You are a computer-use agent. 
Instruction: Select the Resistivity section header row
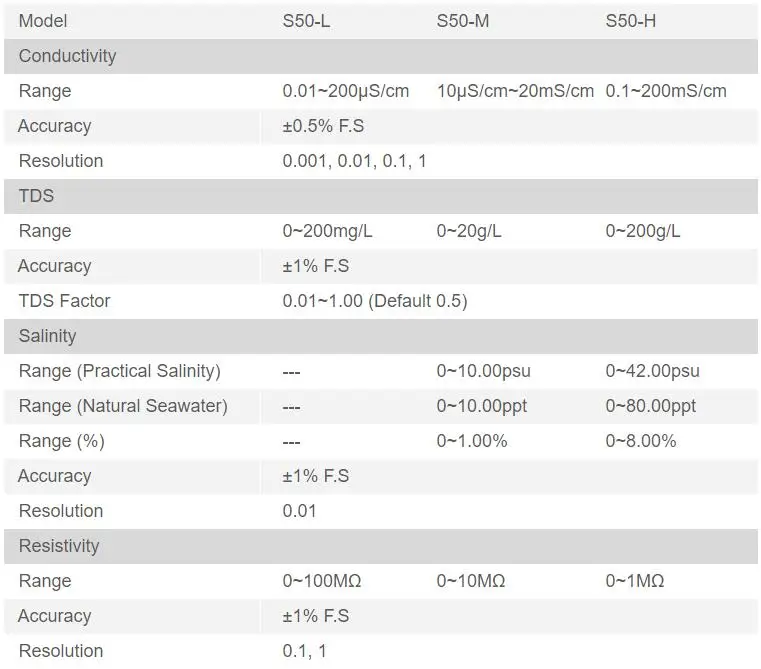(380, 546)
